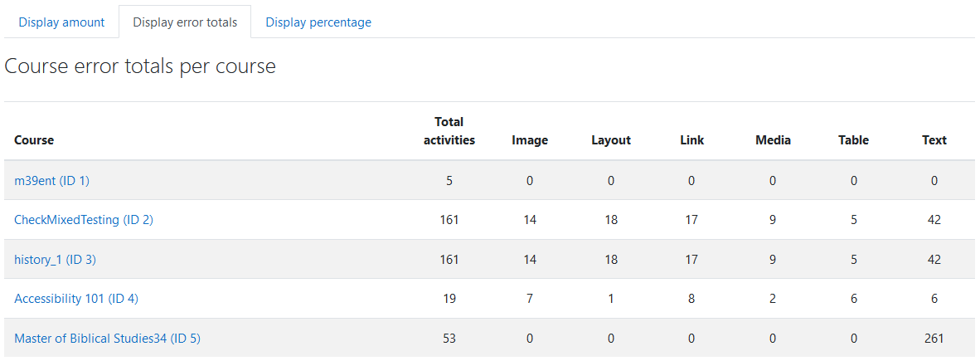Select total activities 5 in m39ent row
The image size is (980, 361).
coord(449,181)
